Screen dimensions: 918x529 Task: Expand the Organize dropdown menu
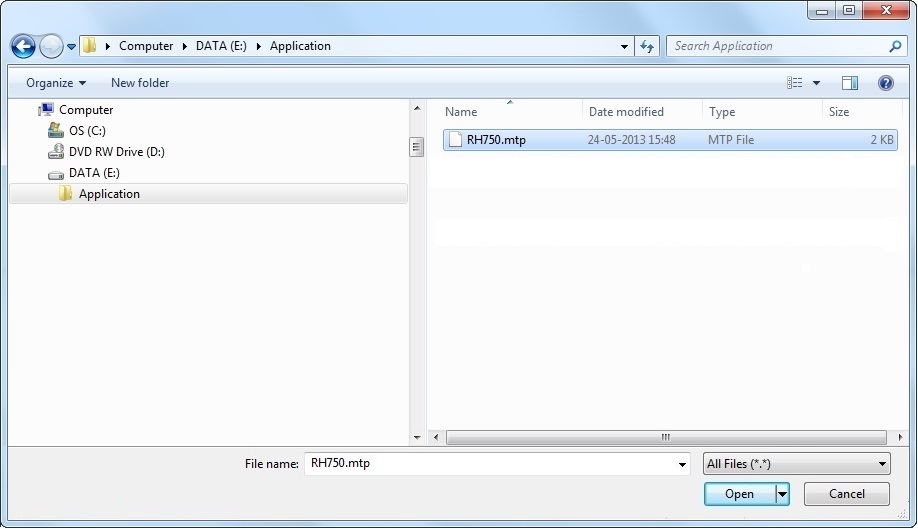coord(56,83)
